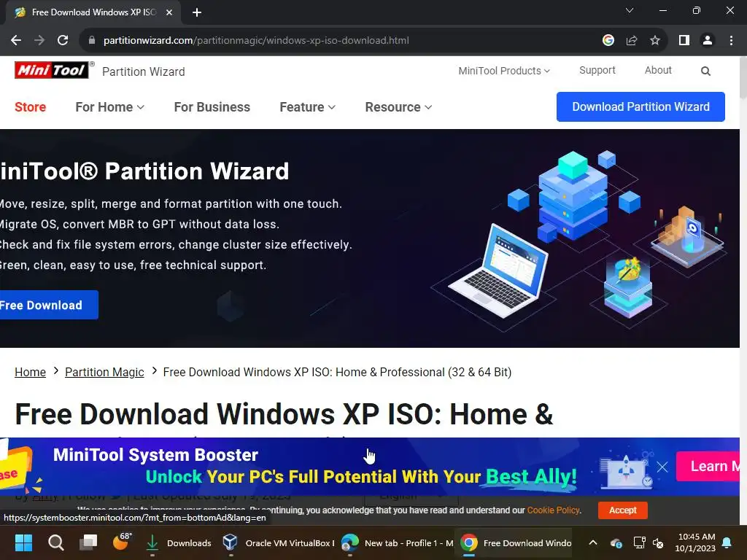Accept the cookie notice
The height and width of the screenshot is (560, 747).
point(623,510)
